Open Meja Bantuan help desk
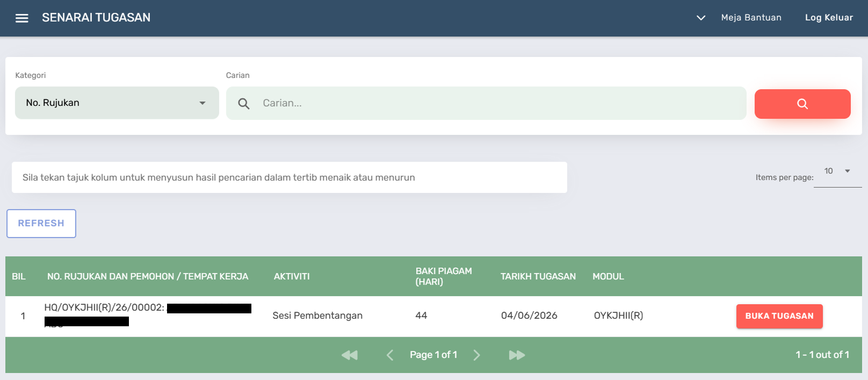Viewport: 868px width, 380px height. tap(751, 18)
